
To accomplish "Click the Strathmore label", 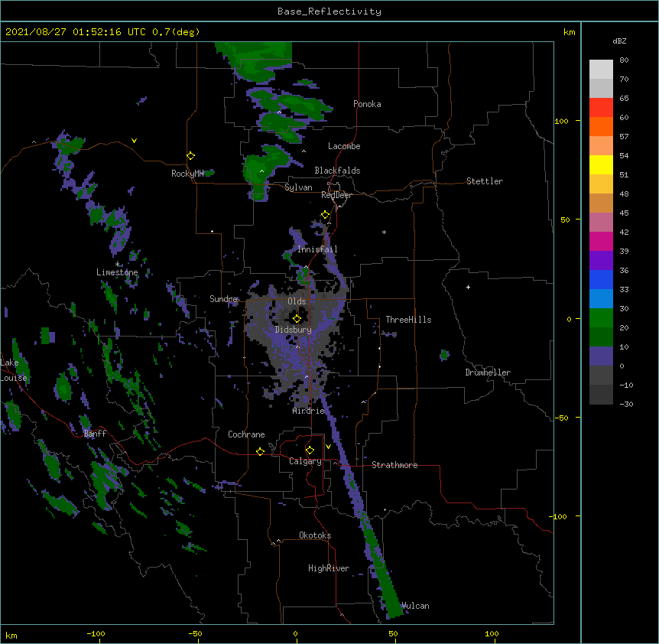I will 394,465.
